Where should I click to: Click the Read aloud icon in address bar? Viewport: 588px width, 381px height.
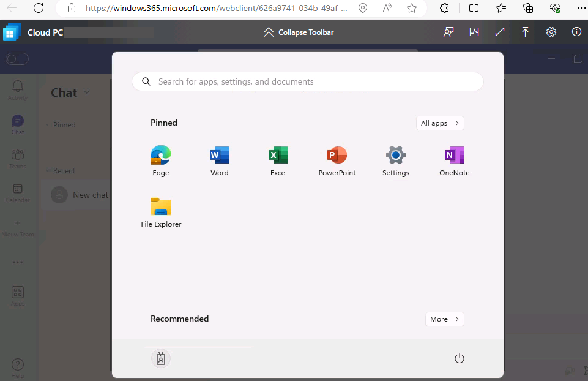387,8
